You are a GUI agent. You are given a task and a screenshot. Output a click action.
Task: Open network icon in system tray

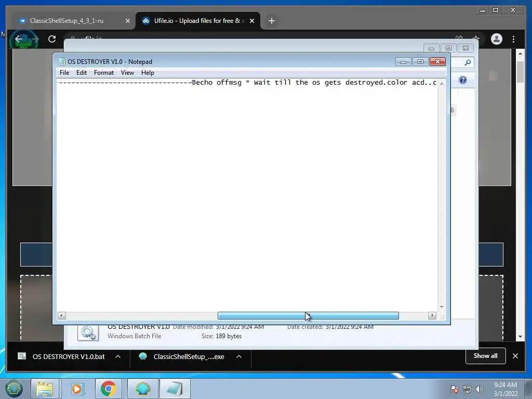coord(467,389)
